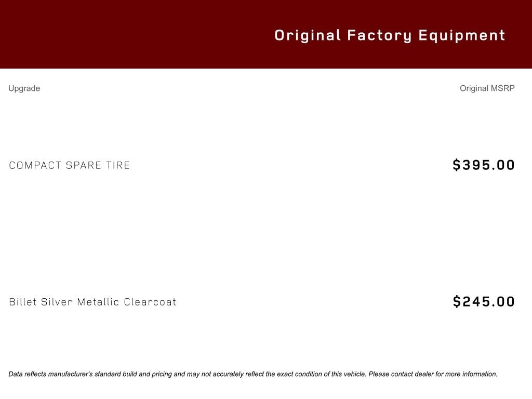Click the footer disclaimer starting 'Data reflects'
Image resolution: width=532 pixels, height=399 pixels.
tap(252, 374)
